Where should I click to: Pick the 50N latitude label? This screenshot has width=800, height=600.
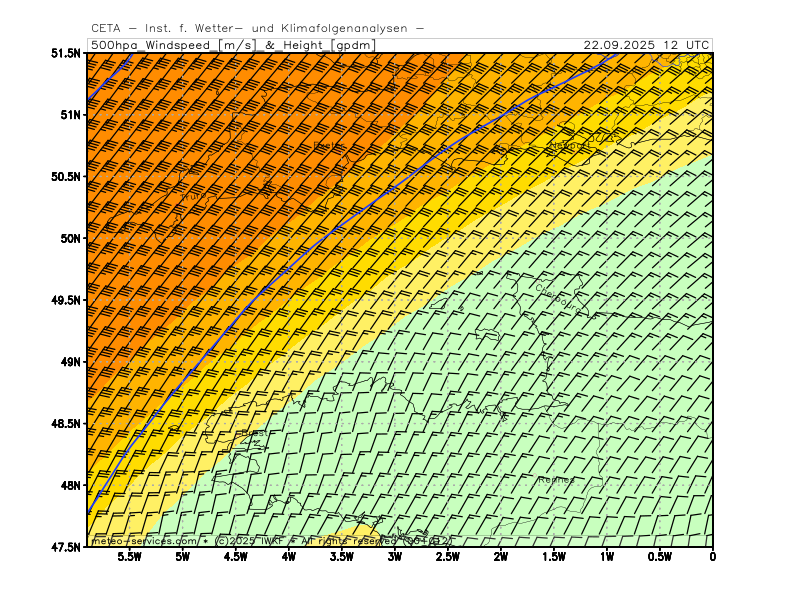[x=71, y=238]
